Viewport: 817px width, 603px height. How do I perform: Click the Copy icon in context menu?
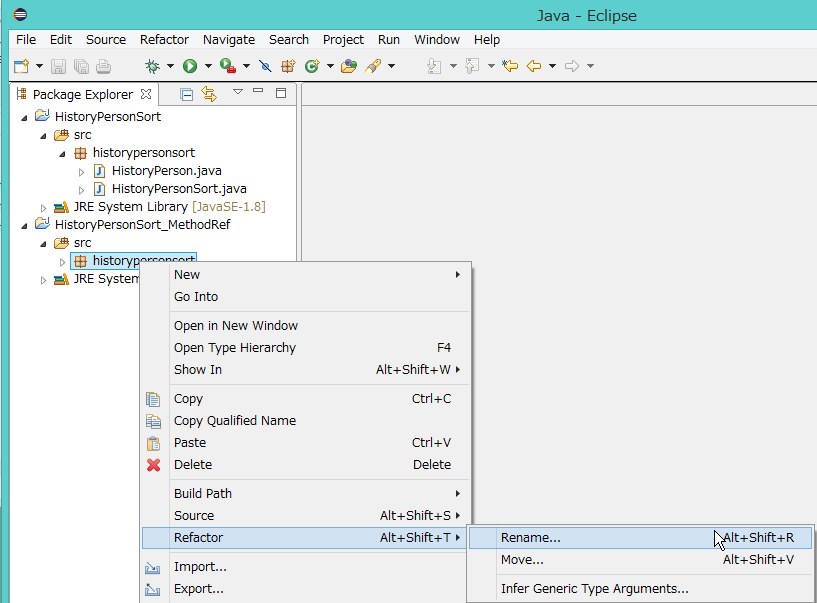(x=153, y=399)
